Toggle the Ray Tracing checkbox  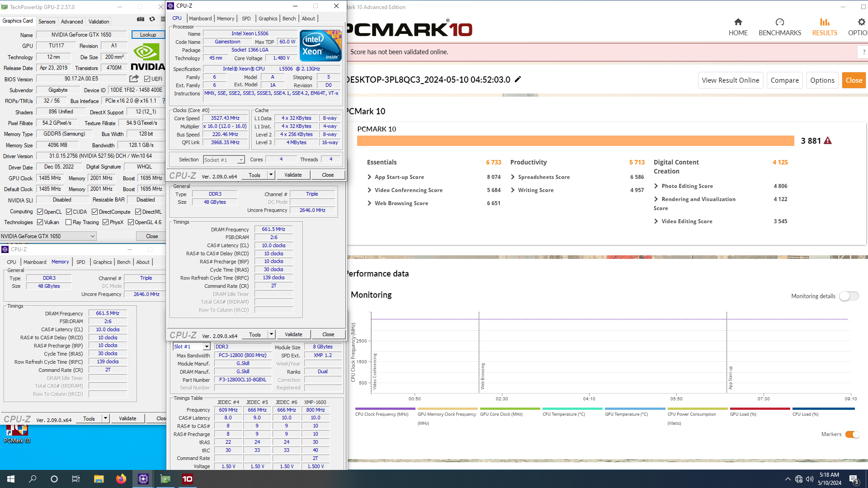coord(68,222)
